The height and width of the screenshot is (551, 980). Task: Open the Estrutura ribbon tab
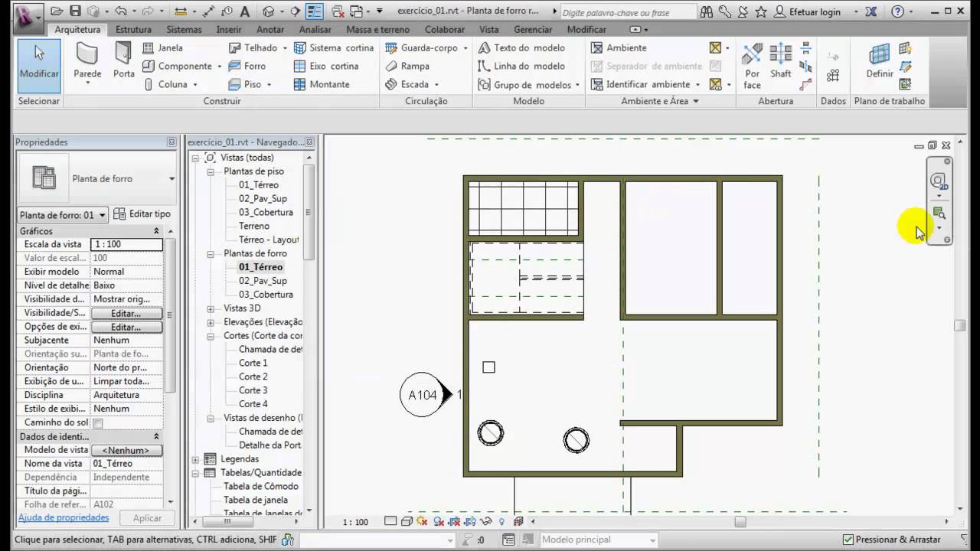133,29
